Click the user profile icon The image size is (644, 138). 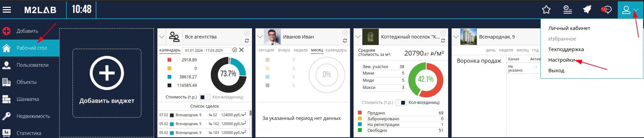tap(626, 10)
